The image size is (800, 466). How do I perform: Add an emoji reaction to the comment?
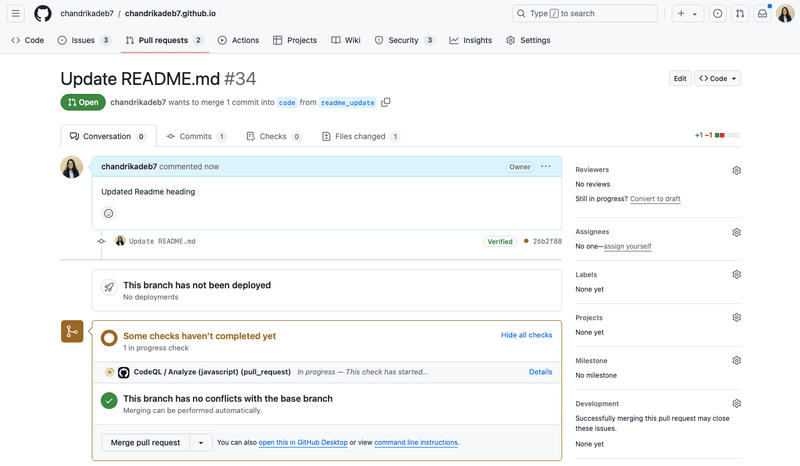click(108, 213)
